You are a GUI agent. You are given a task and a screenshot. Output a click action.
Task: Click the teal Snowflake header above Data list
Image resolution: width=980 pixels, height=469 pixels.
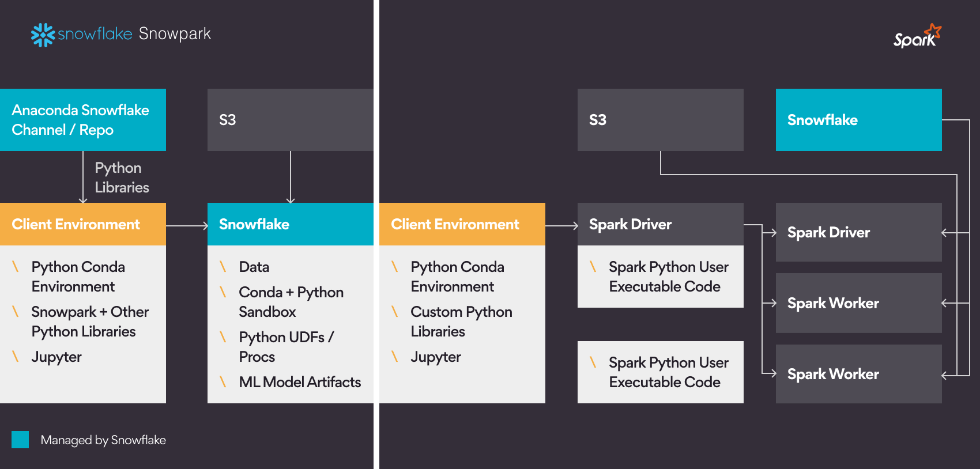[290, 224]
